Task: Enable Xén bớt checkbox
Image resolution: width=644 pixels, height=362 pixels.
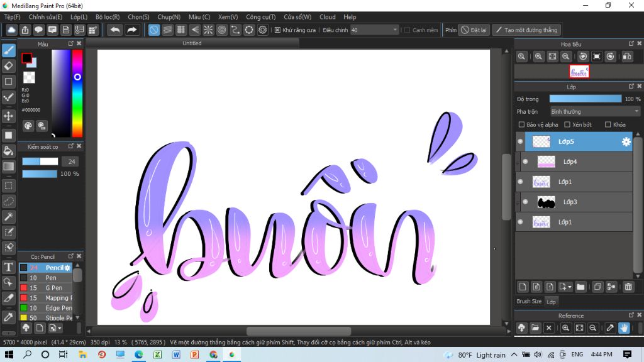Action: coord(567,124)
